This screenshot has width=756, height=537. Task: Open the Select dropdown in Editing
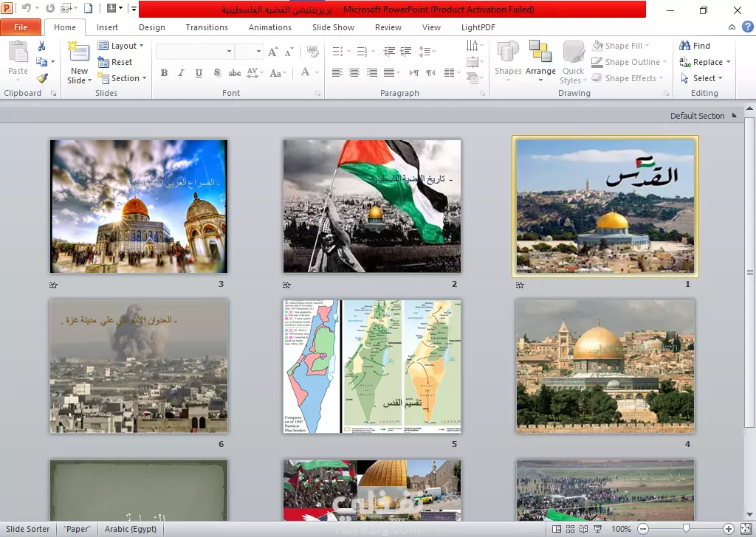[x=701, y=78]
